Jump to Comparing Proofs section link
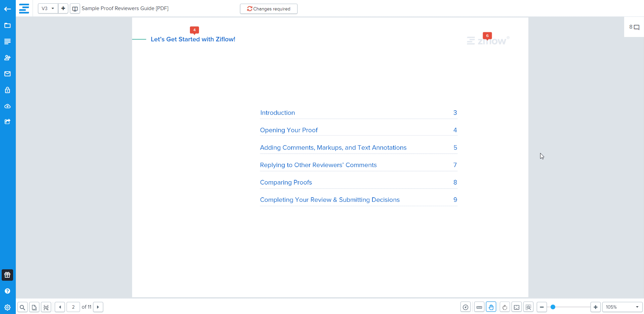 pyautogui.click(x=286, y=182)
